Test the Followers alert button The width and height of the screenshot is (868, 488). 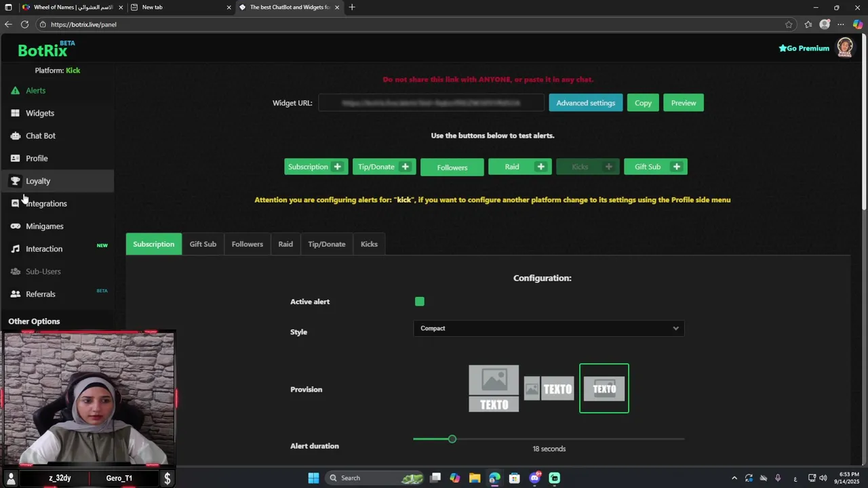click(452, 167)
